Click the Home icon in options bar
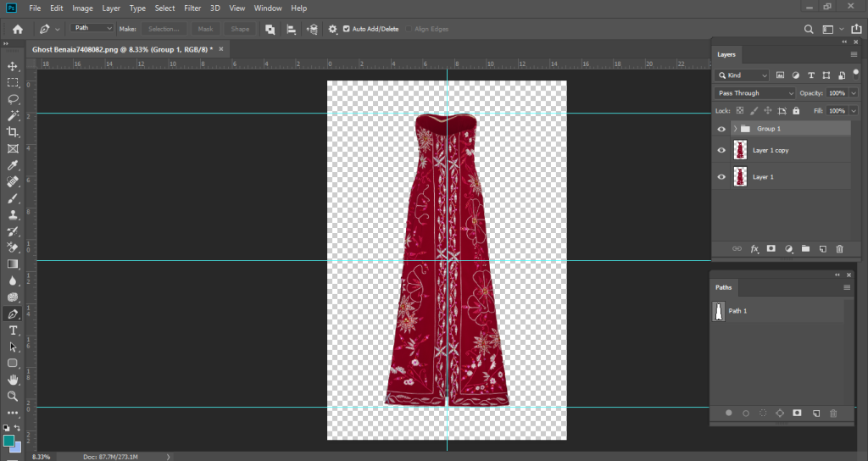The width and height of the screenshot is (868, 461). point(18,29)
